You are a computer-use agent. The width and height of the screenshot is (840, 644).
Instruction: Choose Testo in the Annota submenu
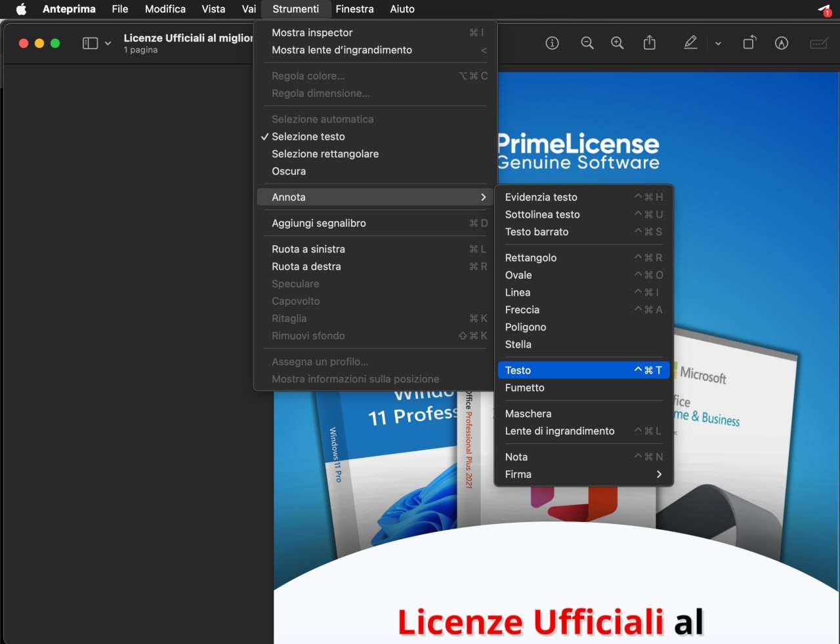coord(583,371)
